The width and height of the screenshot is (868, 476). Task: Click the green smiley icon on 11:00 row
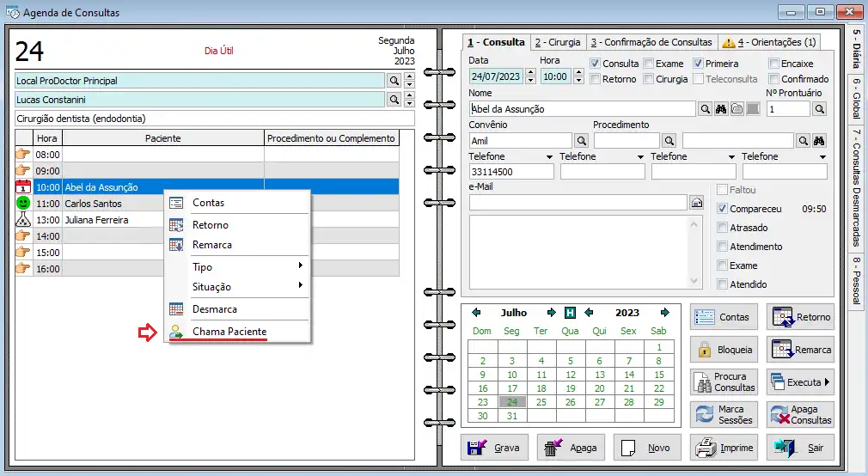pyautogui.click(x=23, y=203)
